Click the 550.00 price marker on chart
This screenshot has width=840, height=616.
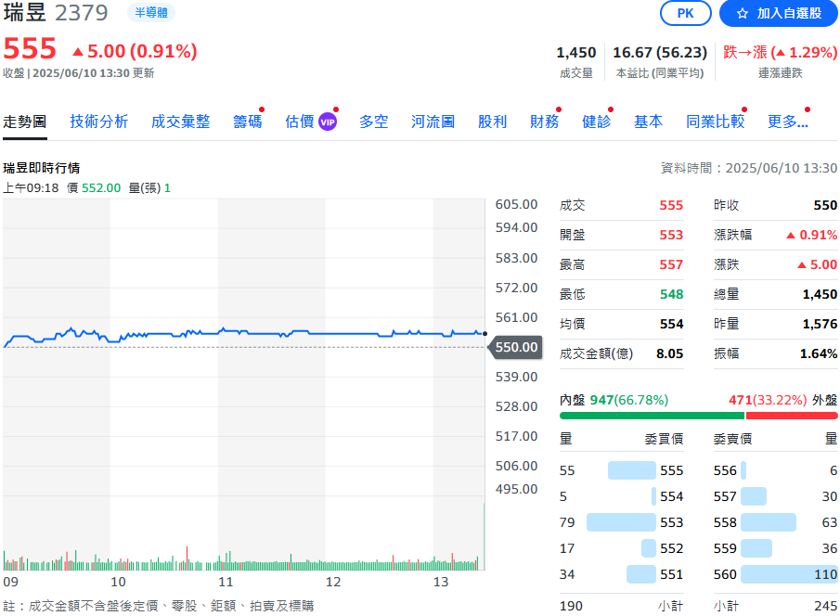coord(515,347)
